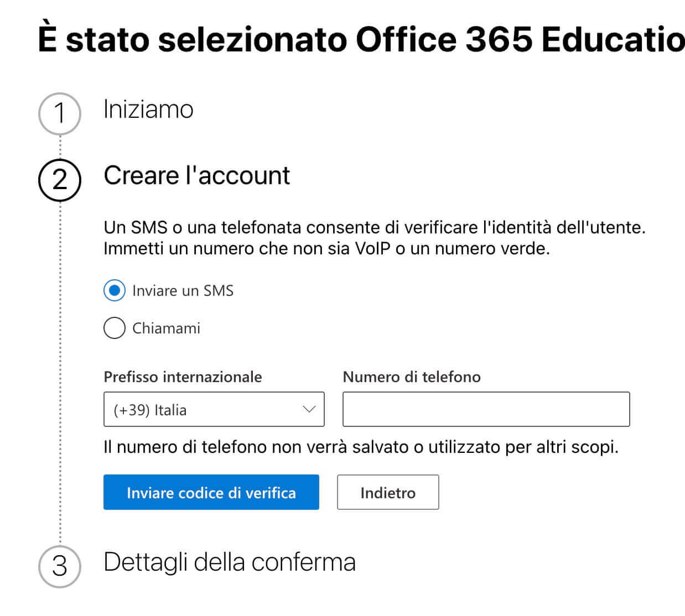Click the 'Dettagli della conferma' step label
This screenshot has height=616, width=685.
(230, 562)
